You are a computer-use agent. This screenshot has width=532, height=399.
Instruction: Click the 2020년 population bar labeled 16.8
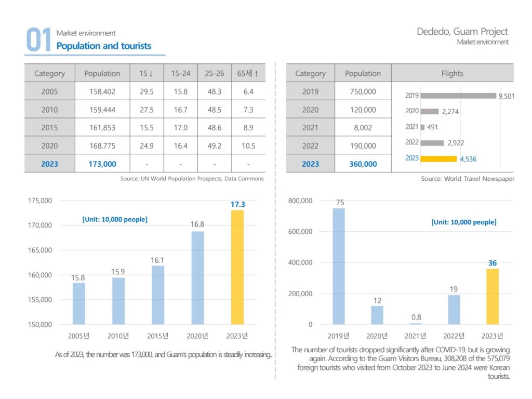pyautogui.click(x=197, y=277)
